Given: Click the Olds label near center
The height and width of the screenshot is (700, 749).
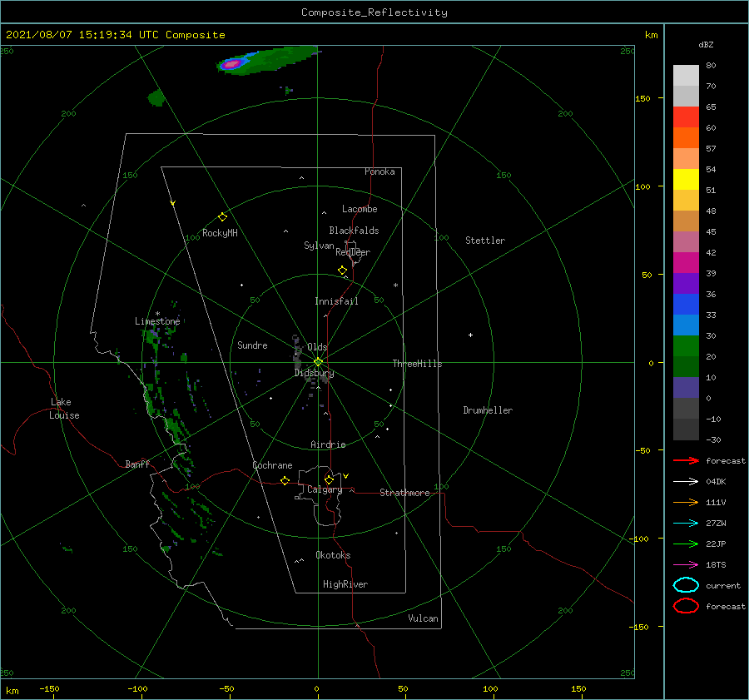Looking at the screenshot, I should point(317,347).
